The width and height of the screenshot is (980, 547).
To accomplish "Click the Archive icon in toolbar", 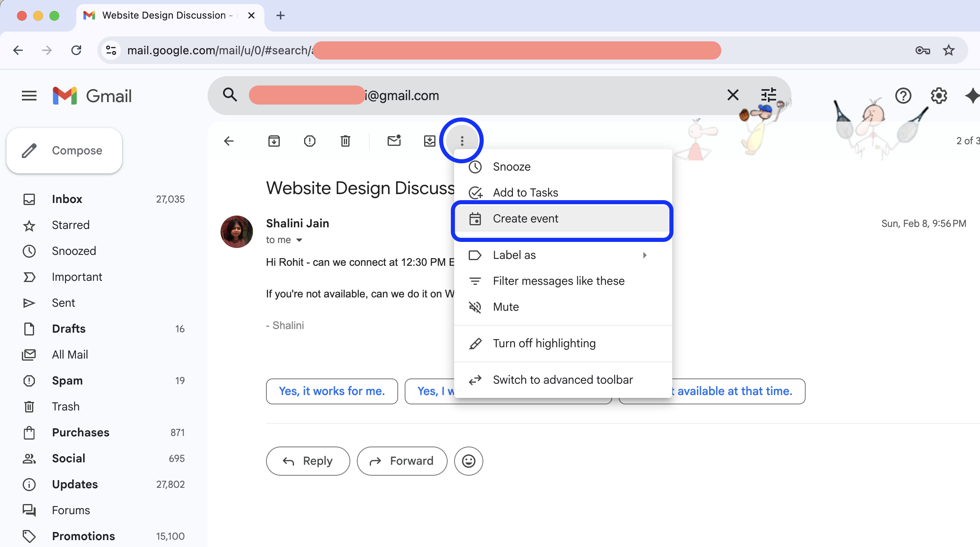I will pyautogui.click(x=274, y=141).
